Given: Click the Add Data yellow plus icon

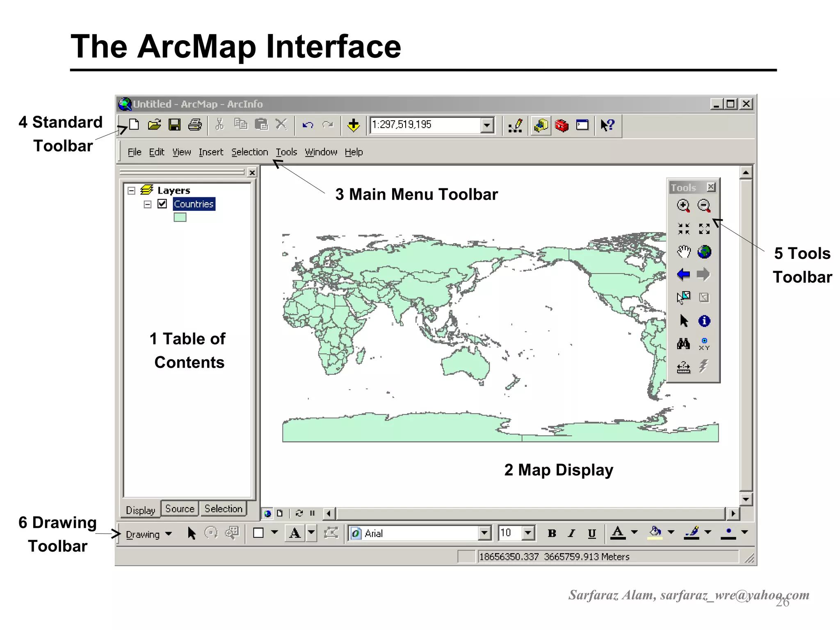Looking at the screenshot, I should click(353, 125).
